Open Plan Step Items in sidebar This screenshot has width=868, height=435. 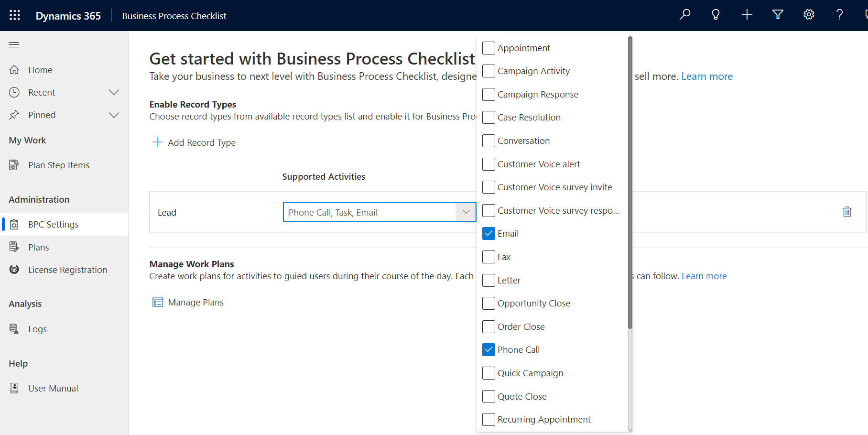pyautogui.click(x=64, y=165)
